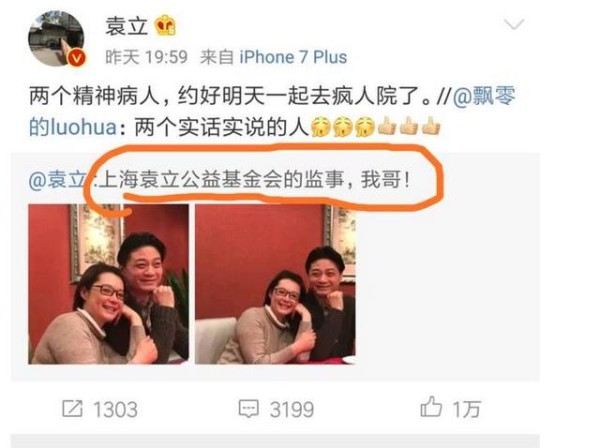Tap the comment count 3199
This screenshot has height=448, width=600.
292,409
